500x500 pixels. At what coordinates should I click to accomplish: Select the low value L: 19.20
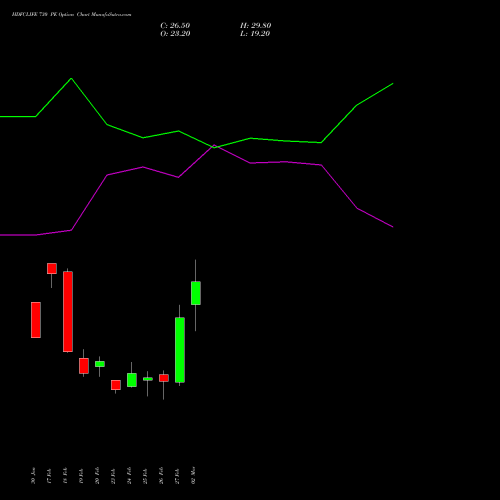pyautogui.click(x=255, y=34)
